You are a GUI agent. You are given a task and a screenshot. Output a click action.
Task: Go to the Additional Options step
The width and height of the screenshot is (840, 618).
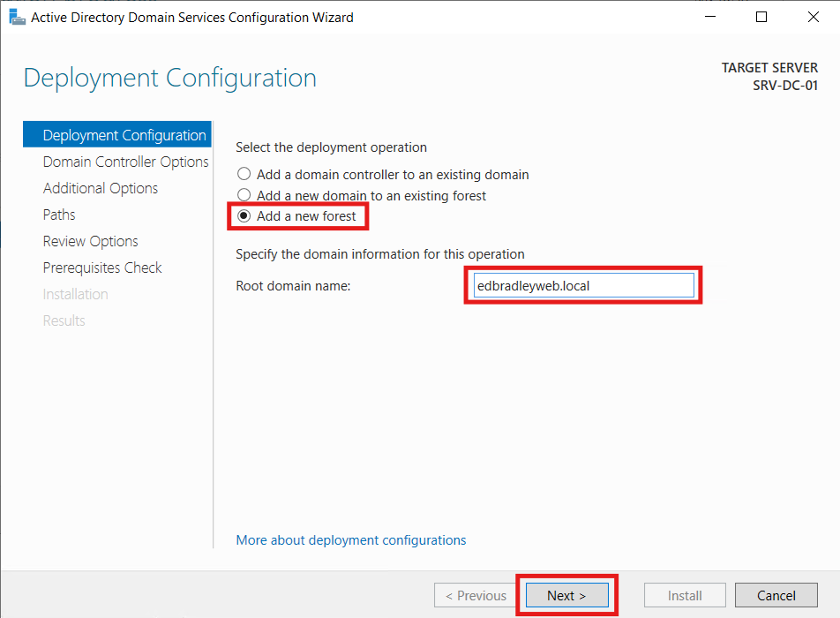(x=100, y=187)
